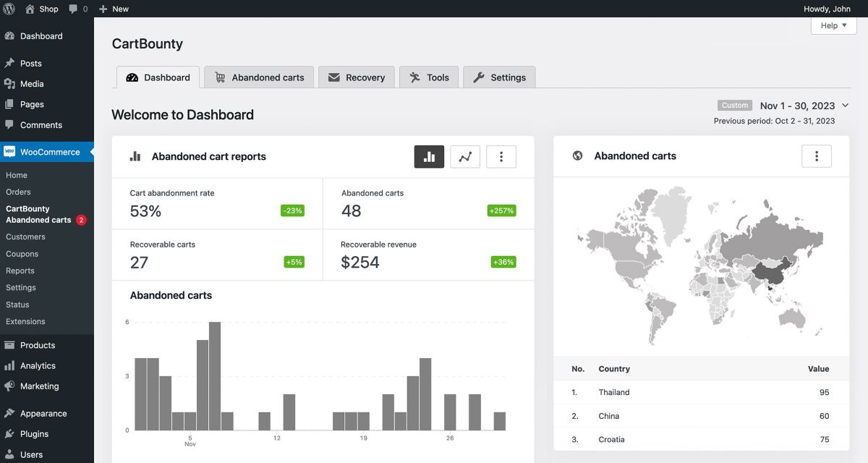The width and height of the screenshot is (868, 463).
Task: Click New in the admin bar
Action: click(114, 9)
